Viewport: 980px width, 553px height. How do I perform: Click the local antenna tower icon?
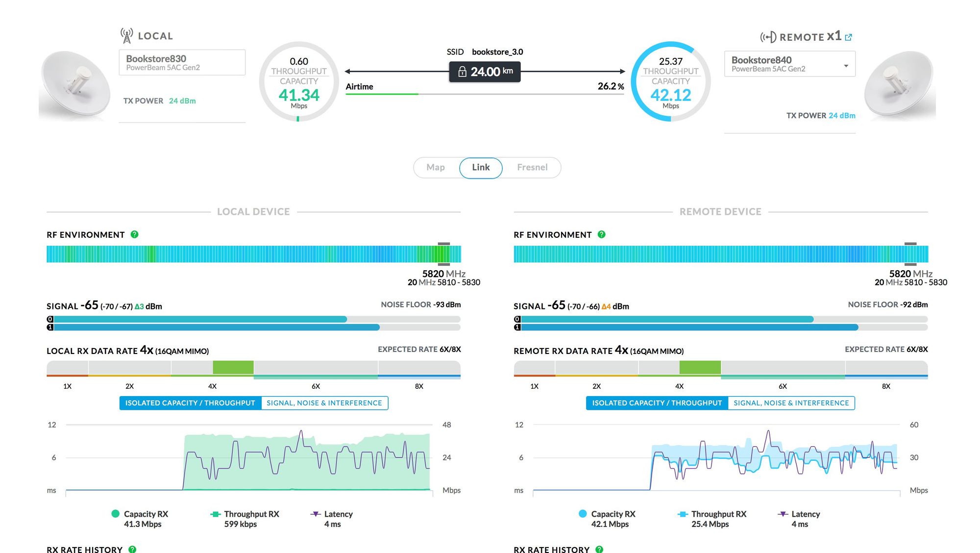126,36
